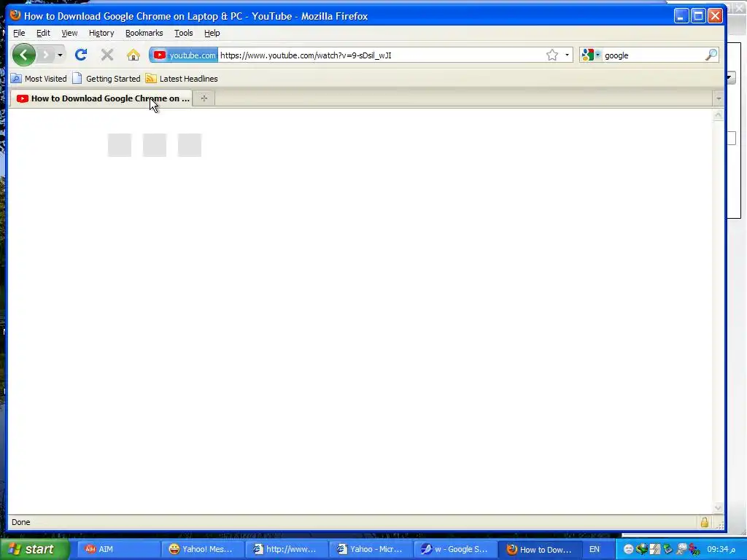Open the View menu

69,33
